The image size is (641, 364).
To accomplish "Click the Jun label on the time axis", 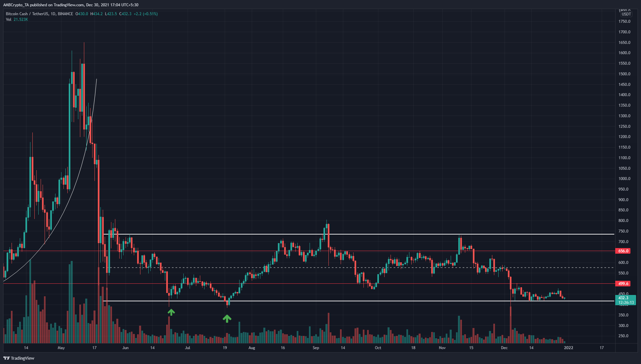I will click(125, 348).
